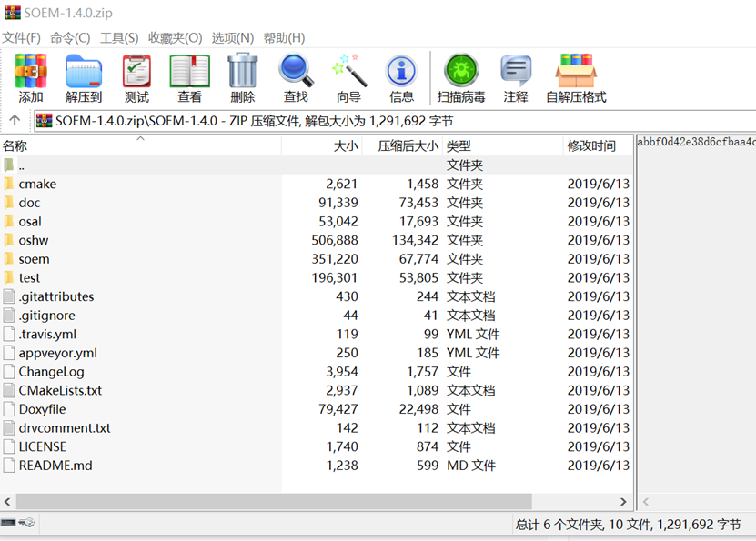Select the oshw folder icon
Image resolution: width=756 pixels, height=541 pixels.
(9, 240)
